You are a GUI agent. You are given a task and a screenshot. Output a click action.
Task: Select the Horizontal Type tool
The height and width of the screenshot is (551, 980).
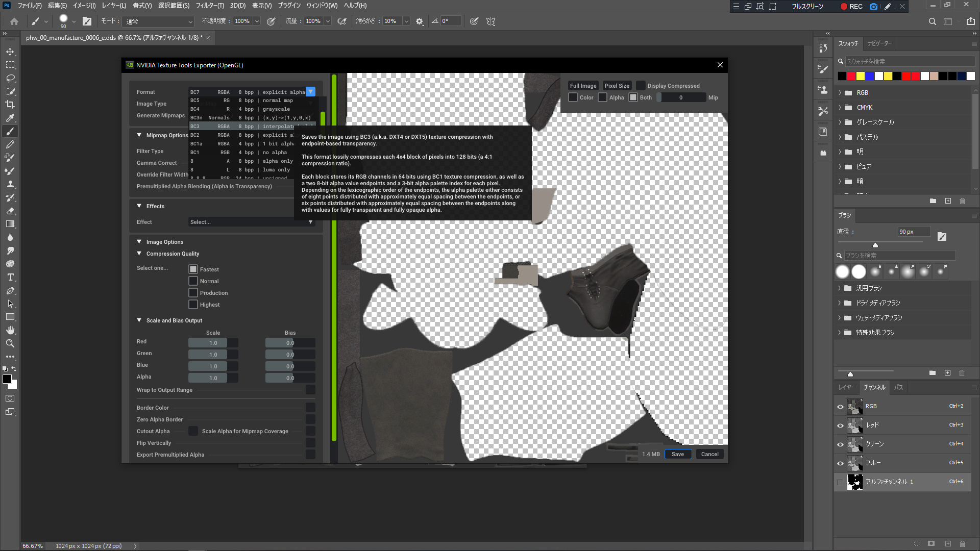10,277
